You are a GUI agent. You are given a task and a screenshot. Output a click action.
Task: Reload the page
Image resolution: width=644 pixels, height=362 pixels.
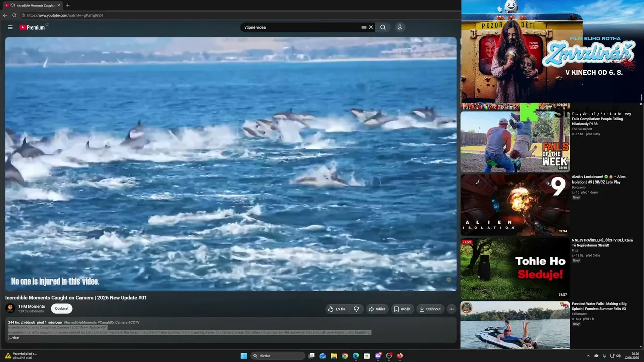click(14, 15)
